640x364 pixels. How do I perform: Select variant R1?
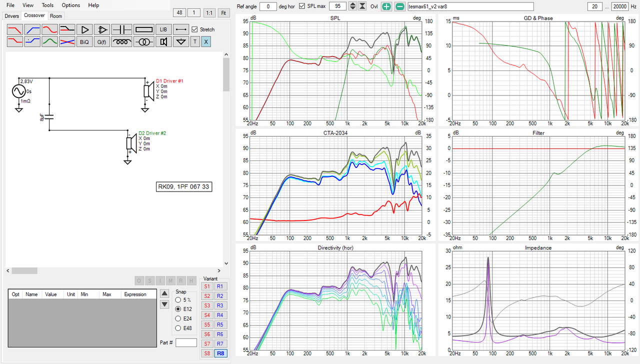(220, 286)
